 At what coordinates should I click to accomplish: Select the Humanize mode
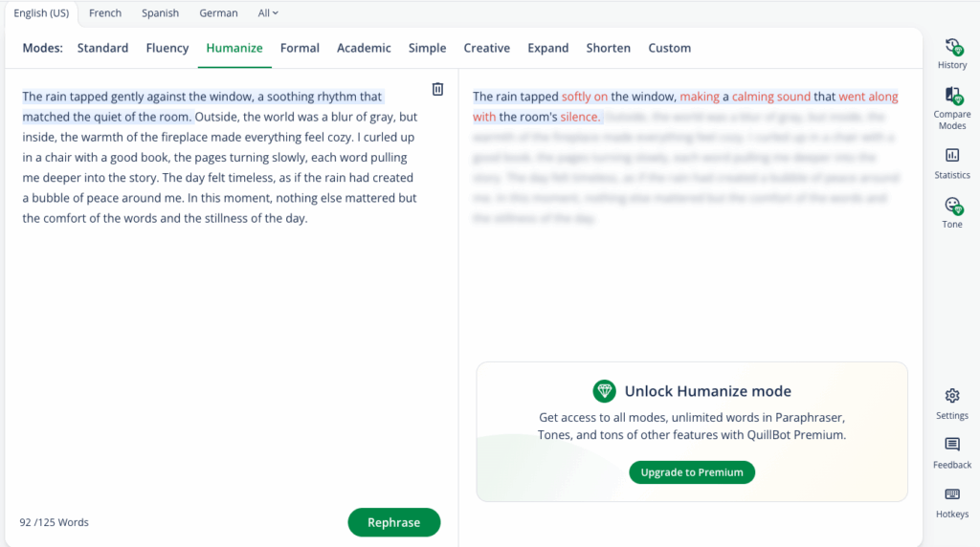pyautogui.click(x=234, y=48)
